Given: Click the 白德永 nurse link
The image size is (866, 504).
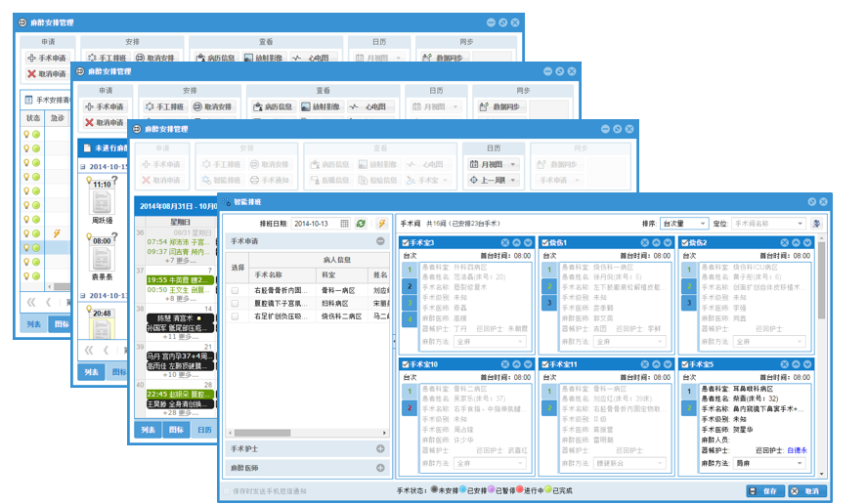Looking at the screenshot, I should click(x=797, y=450).
